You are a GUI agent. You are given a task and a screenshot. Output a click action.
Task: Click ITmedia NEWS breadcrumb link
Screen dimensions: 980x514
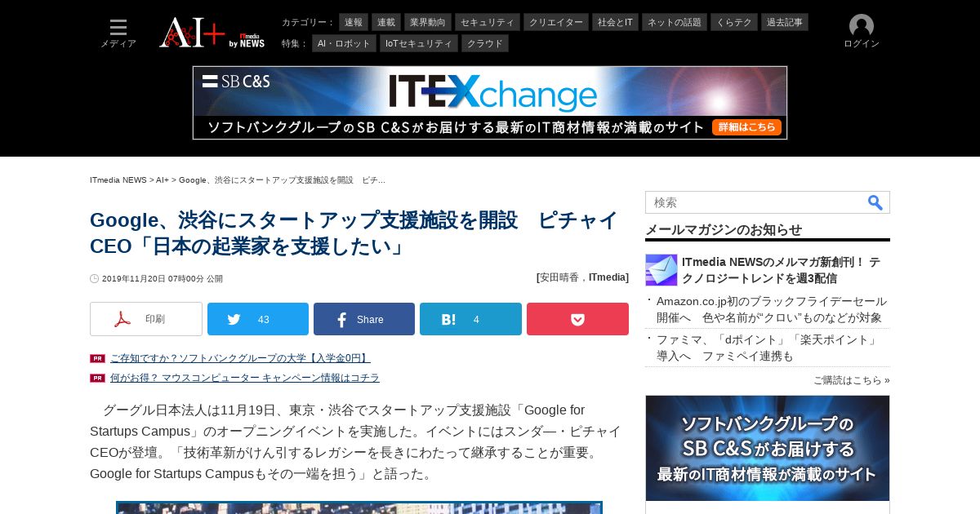pos(118,179)
